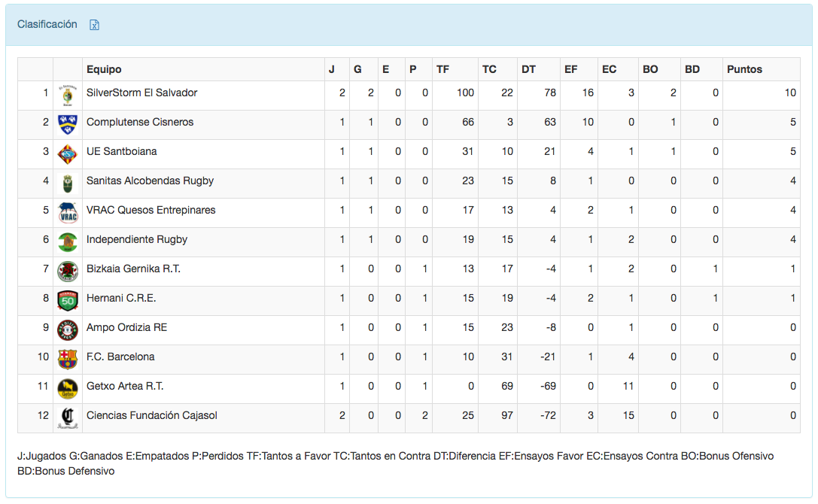Click the Independiente Rugby team logo
818x504 pixels.
point(68,241)
